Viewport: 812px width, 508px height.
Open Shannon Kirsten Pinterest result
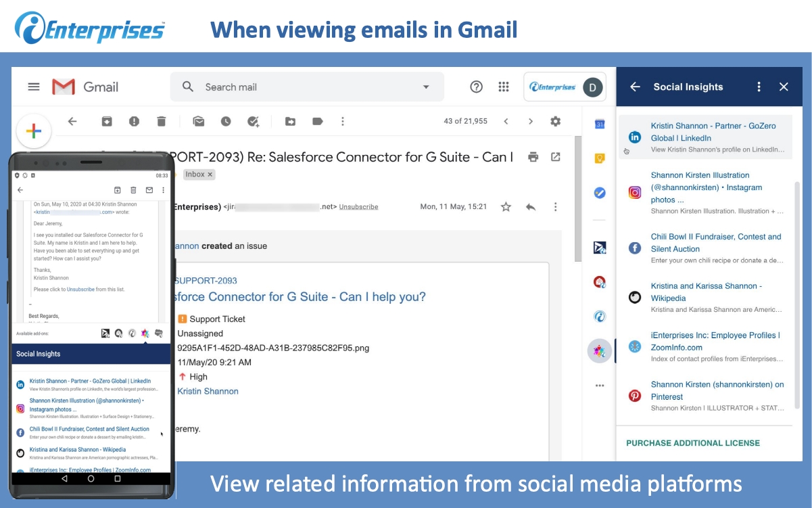[x=704, y=396]
